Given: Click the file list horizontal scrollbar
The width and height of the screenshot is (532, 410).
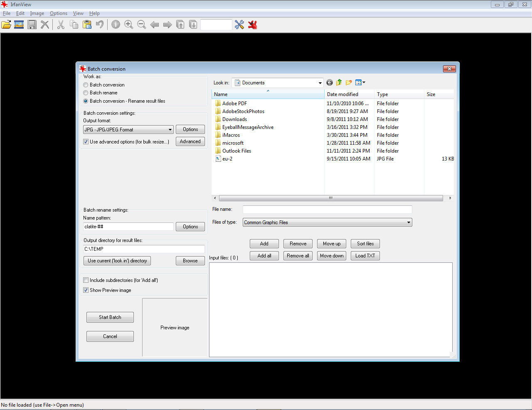Looking at the screenshot, I should point(331,198).
